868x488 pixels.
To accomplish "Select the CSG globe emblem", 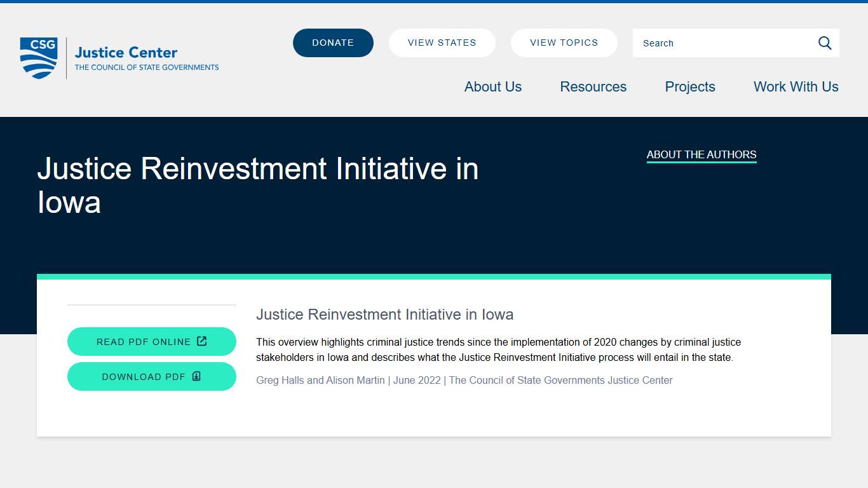I will (x=38, y=57).
